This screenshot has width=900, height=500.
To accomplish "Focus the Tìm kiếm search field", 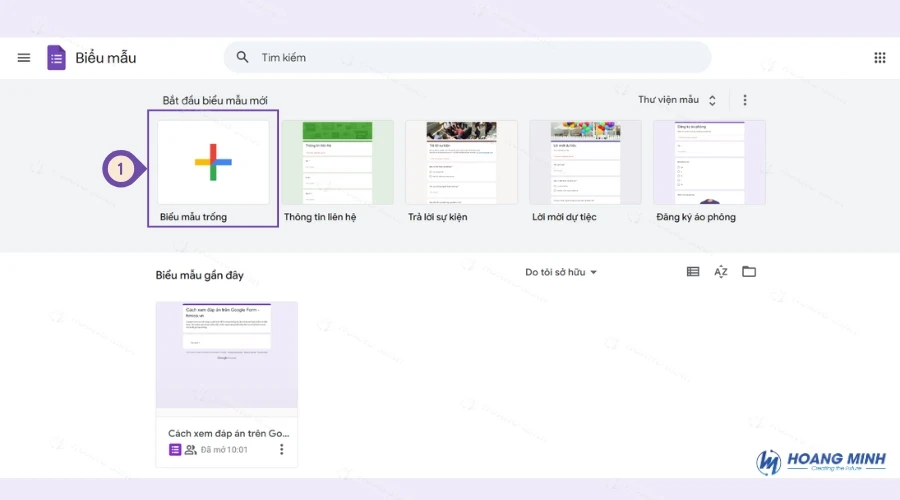I will pos(467,57).
